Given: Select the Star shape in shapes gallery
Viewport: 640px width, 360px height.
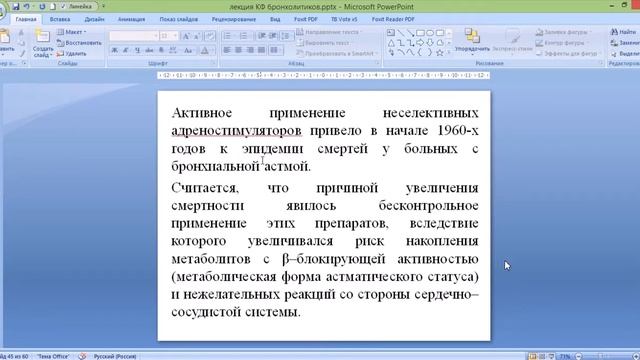Looking at the screenshot, I should 440,52.
